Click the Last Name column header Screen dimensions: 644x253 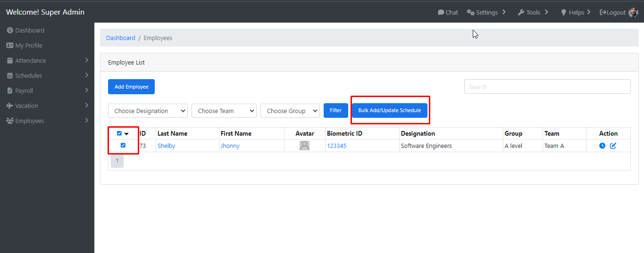point(173,133)
